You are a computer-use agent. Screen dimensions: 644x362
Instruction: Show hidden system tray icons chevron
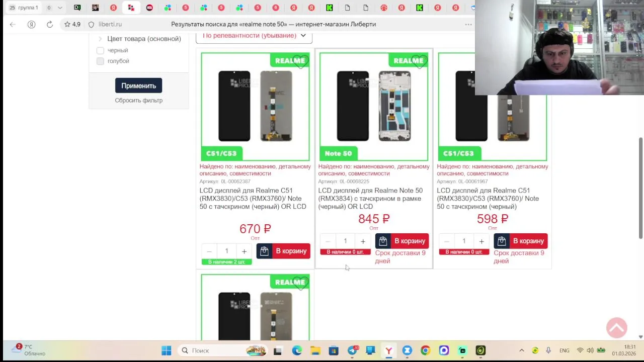click(x=522, y=350)
